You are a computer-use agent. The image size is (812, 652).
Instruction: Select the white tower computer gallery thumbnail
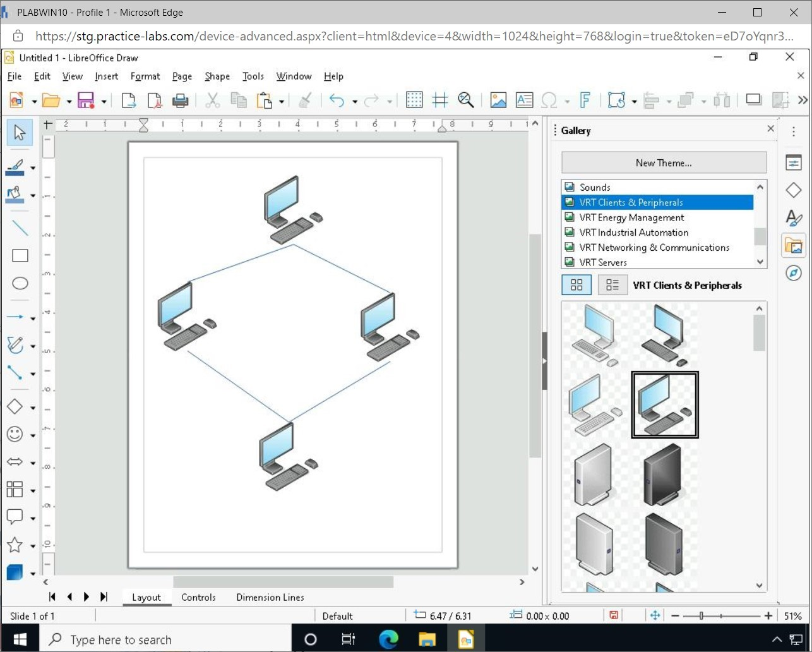point(594,474)
